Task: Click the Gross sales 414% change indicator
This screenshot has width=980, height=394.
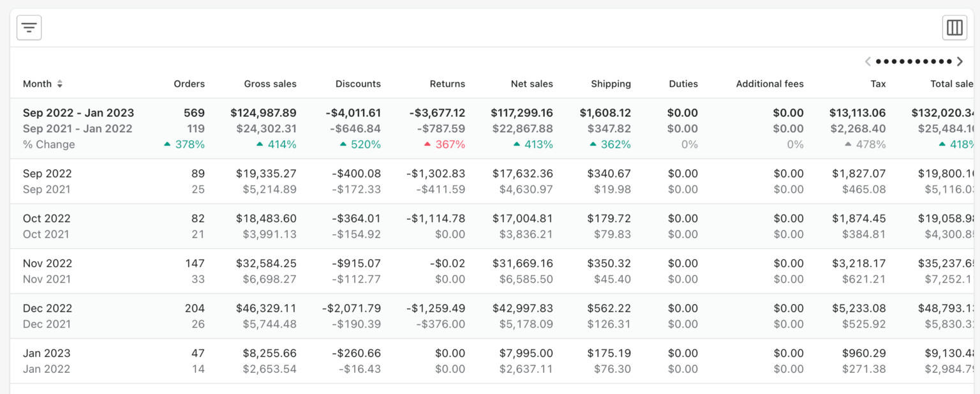Action: pos(276,144)
